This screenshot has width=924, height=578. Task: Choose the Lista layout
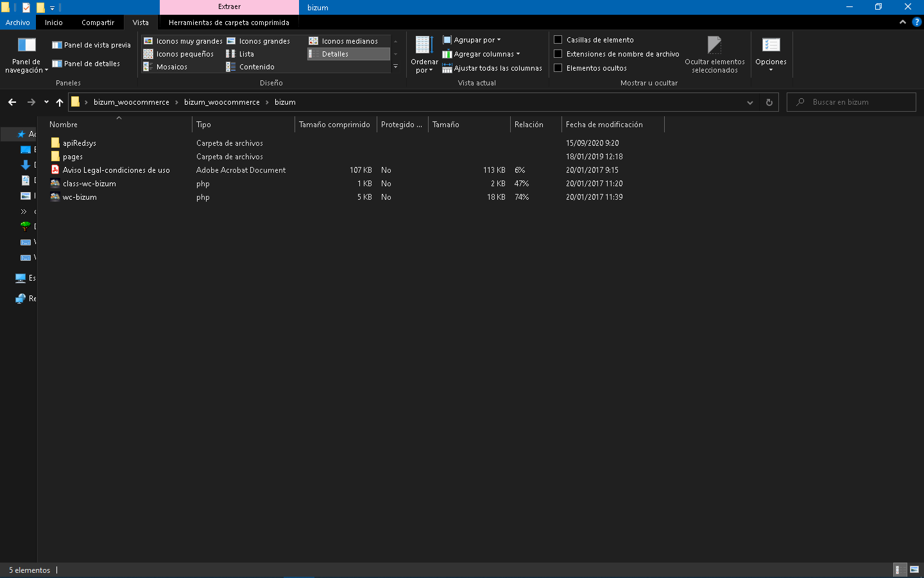(x=240, y=54)
